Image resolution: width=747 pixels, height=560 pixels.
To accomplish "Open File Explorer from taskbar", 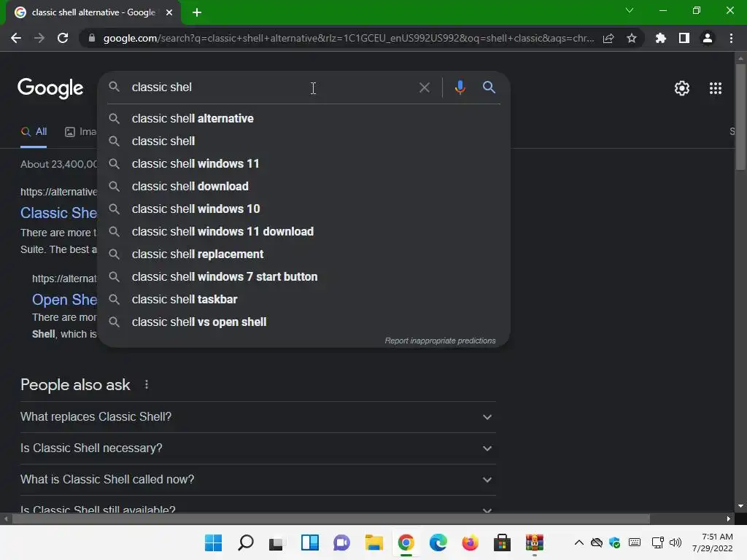I will 374,542.
